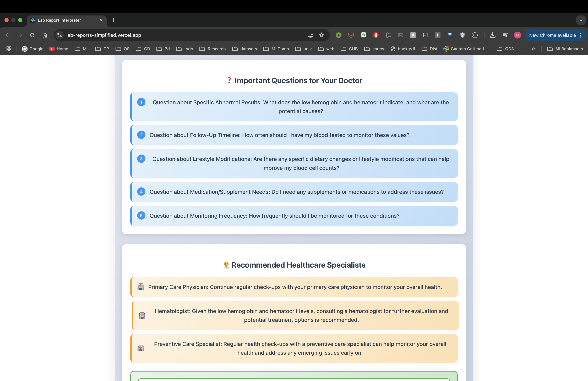This screenshot has width=588, height=381.
Task: Select the Lab Report Interpreter tab
Action: (59, 20)
